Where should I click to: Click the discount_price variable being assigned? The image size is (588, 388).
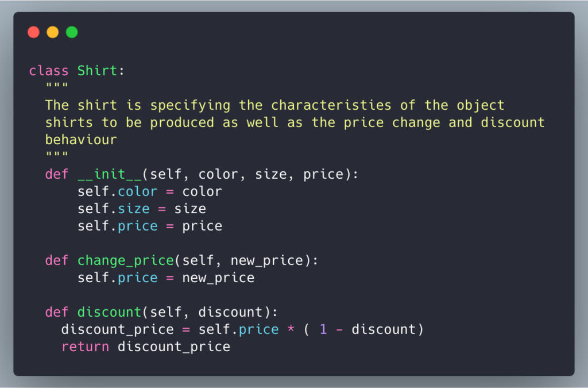(x=117, y=329)
